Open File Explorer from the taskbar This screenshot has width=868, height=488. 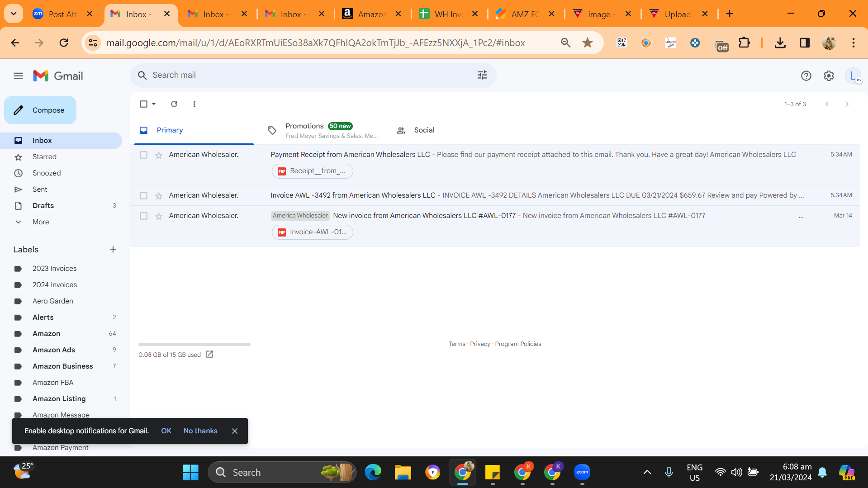403,473
